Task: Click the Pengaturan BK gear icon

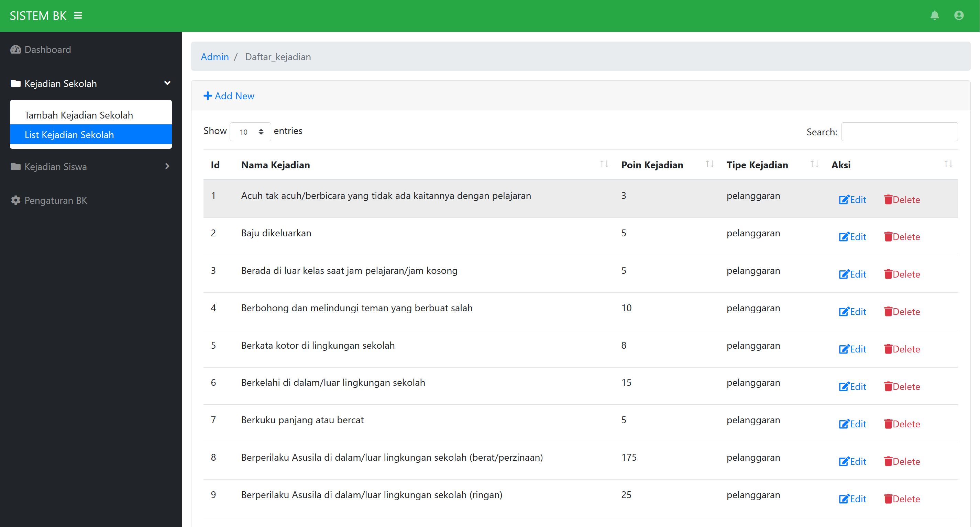Action: 15,200
